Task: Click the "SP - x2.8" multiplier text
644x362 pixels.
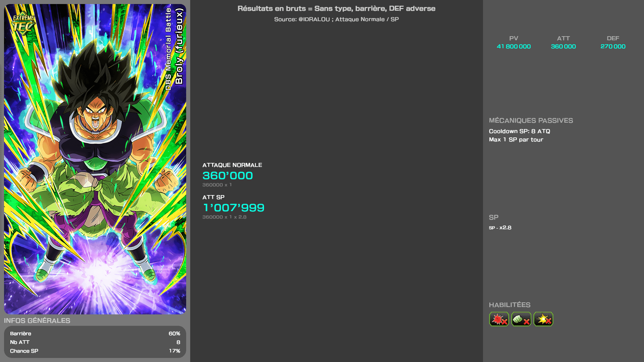Action: (500, 228)
